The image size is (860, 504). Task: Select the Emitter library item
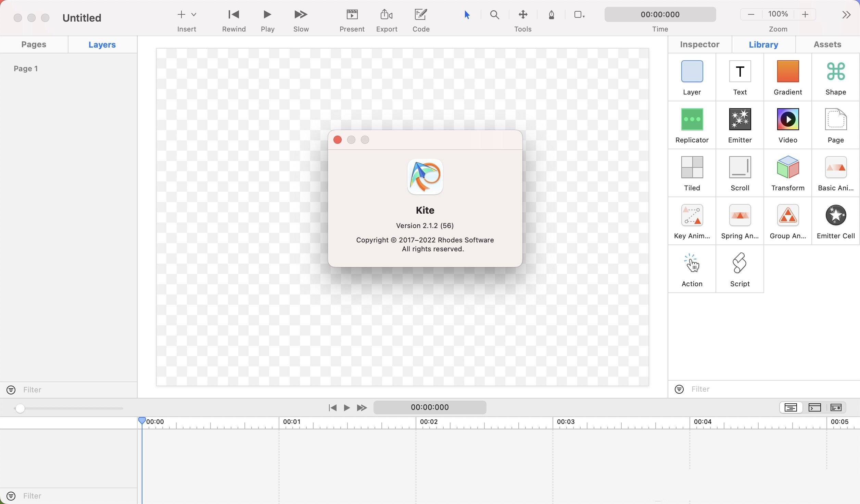740,125
